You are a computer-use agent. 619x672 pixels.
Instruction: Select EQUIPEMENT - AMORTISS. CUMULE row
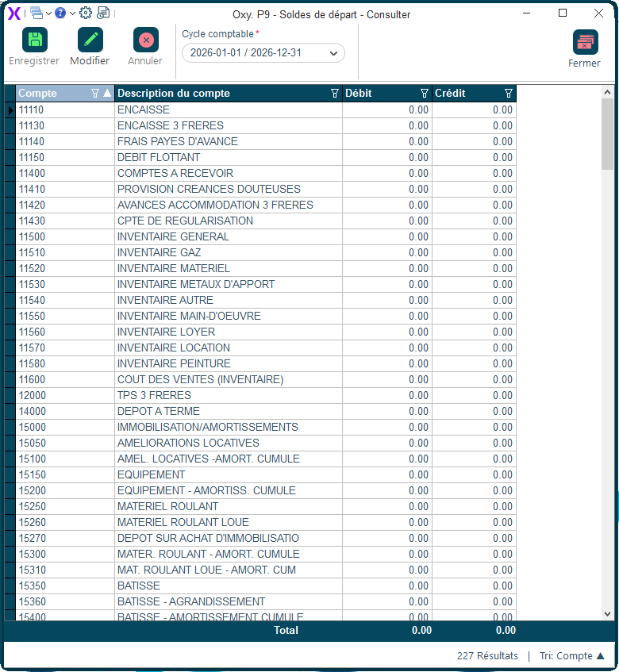(x=266, y=490)
